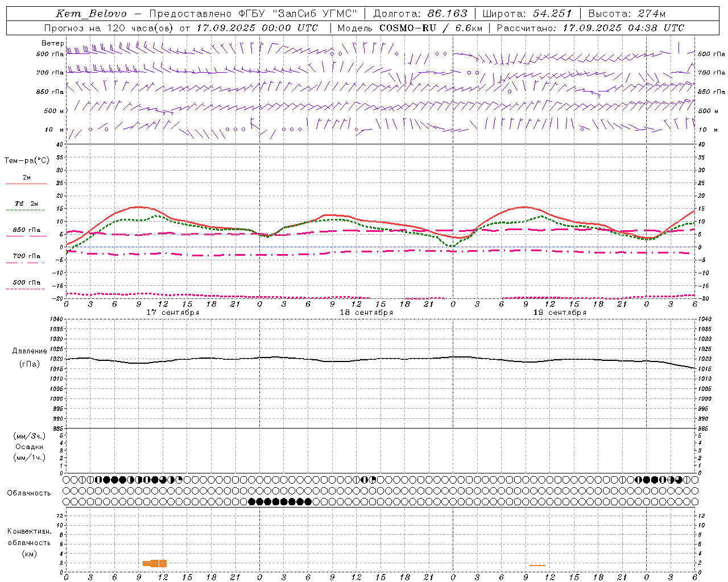Click the first filled cloud circle in bottom row
728x582 pixels.
[x=252, y=501]
